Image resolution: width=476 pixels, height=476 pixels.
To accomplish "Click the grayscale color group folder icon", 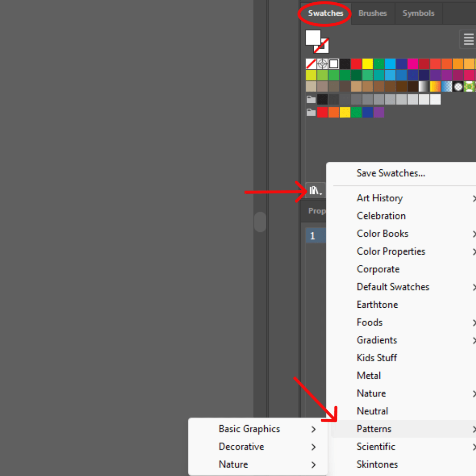I will coord(311,99).
